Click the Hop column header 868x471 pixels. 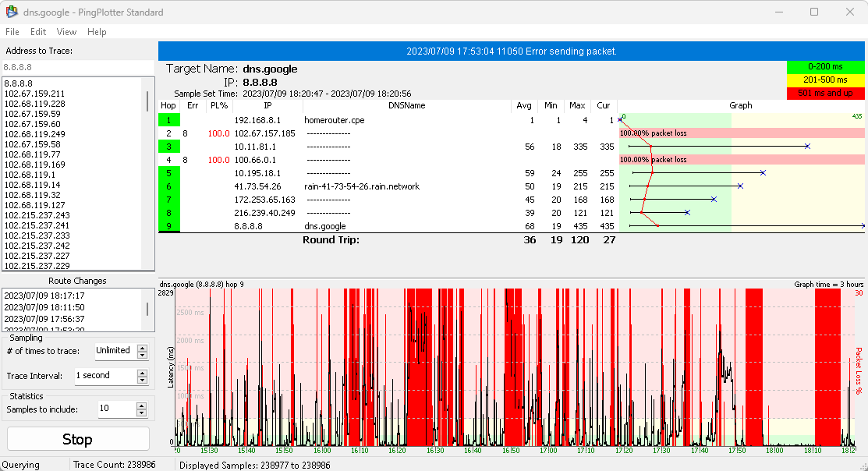(x=168, y=106)
